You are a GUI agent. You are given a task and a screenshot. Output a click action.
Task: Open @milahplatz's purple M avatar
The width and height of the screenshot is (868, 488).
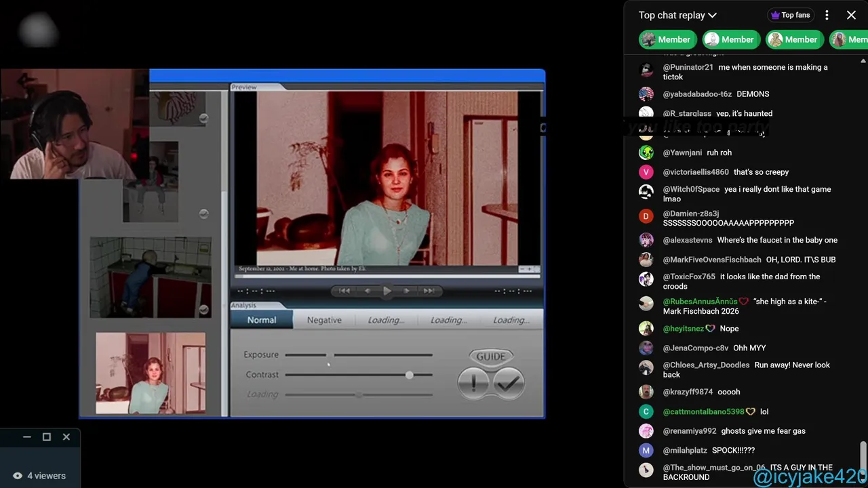coord(646,450)
